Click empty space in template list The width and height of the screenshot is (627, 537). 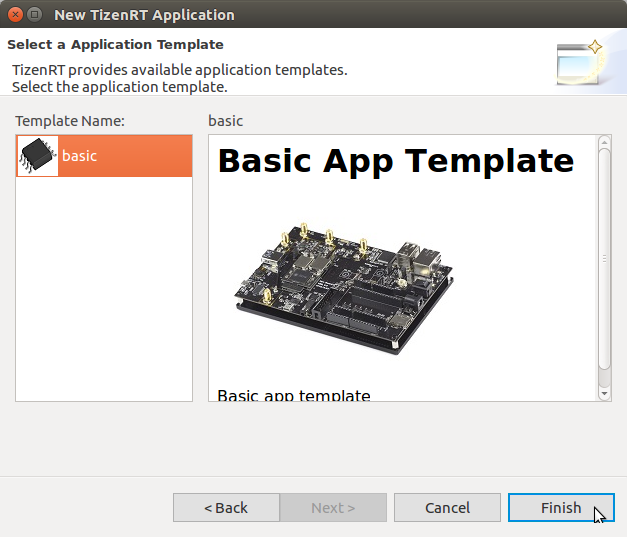[x=104, y=290]
